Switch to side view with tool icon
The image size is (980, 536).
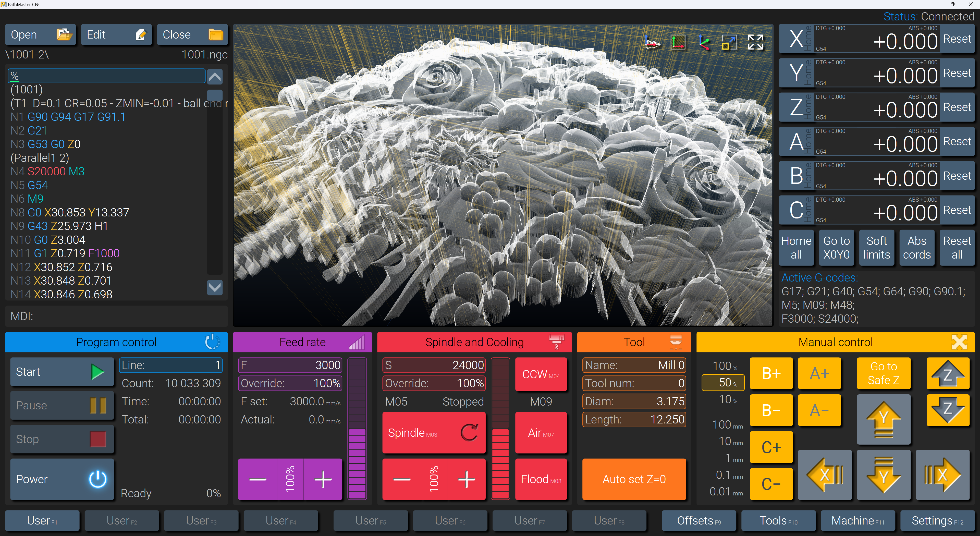pos(652,42)
